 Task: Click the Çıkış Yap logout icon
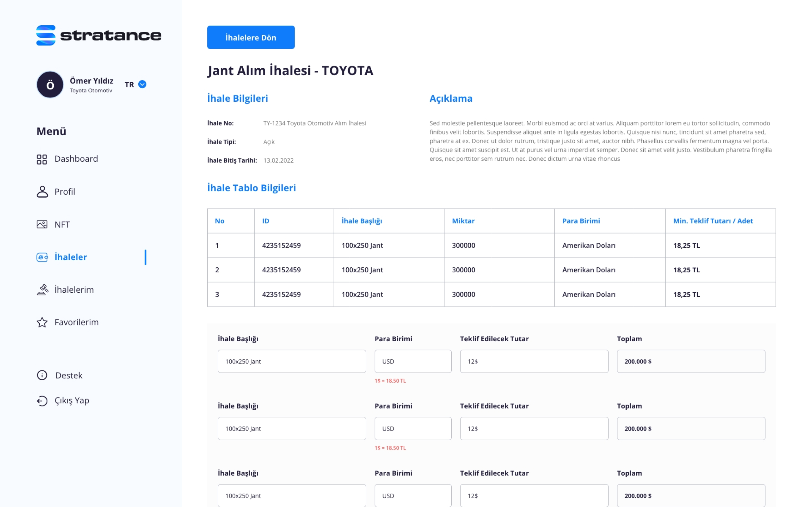click(42, 401)
